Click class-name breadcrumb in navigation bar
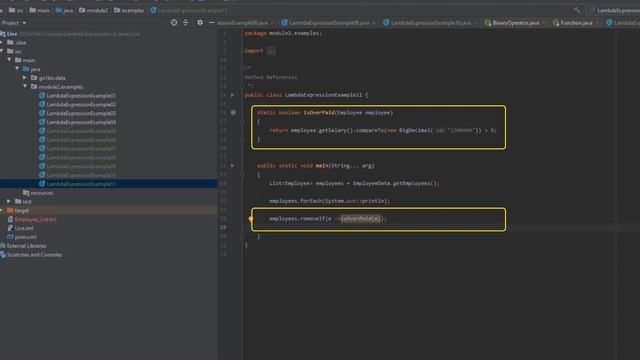The height and width of the screenshot is (360, 640). point(189,10)
